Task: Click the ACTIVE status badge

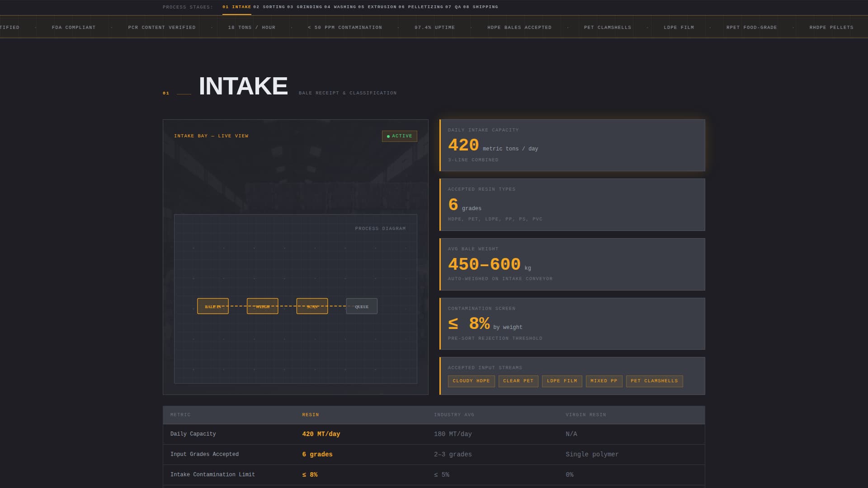Action: [x=399, y=136]
